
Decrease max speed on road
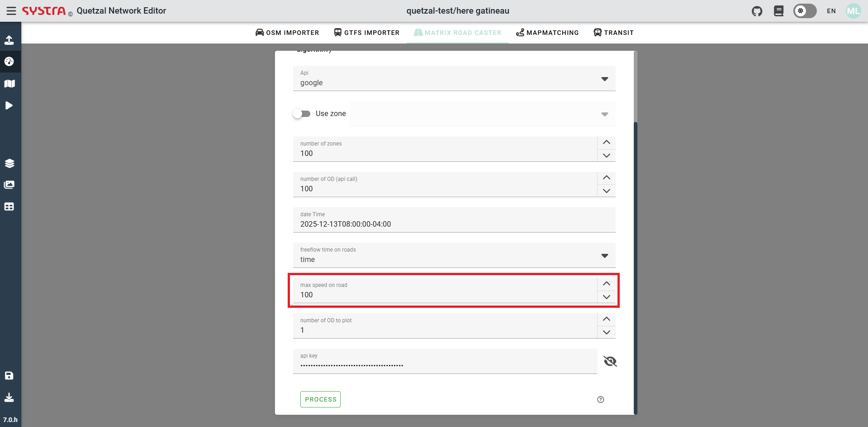pyautogui.click(x=607, y=297)
